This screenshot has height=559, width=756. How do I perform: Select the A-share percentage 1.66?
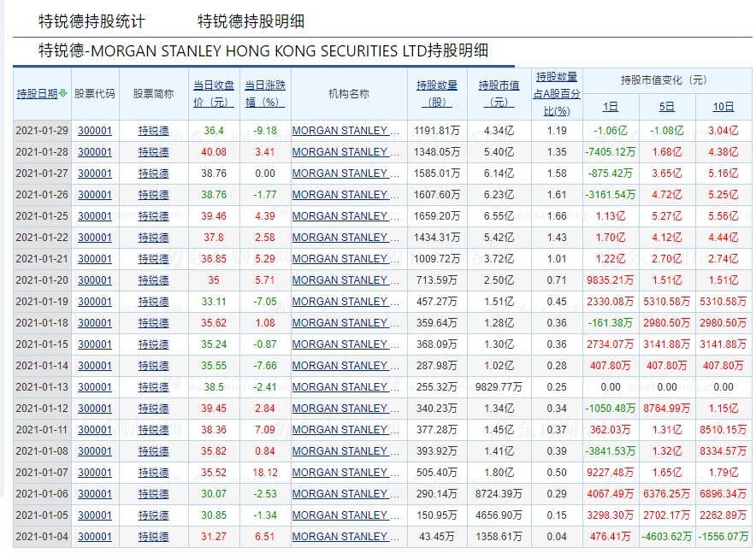coord(557,216)
